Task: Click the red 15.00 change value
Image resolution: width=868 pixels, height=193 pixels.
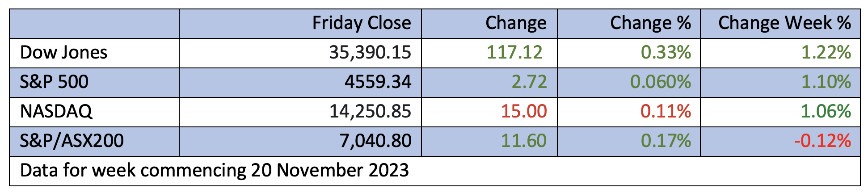Action: pos(524,112)
